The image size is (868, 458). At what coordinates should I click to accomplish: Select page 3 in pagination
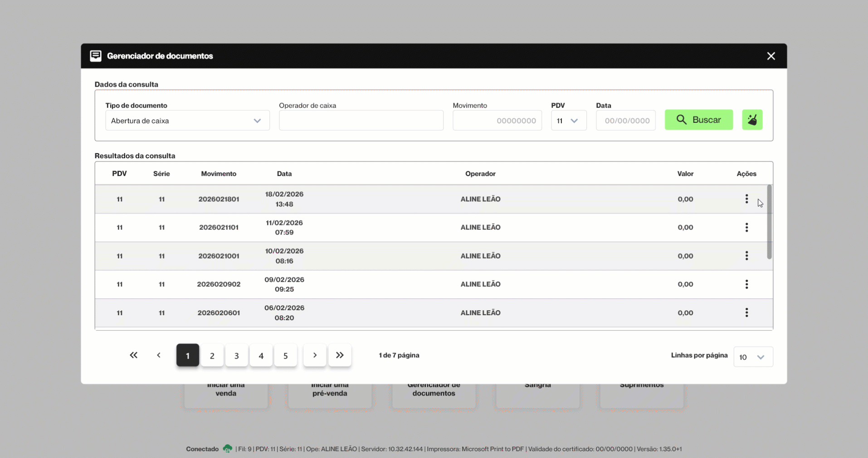coord(236,356)
